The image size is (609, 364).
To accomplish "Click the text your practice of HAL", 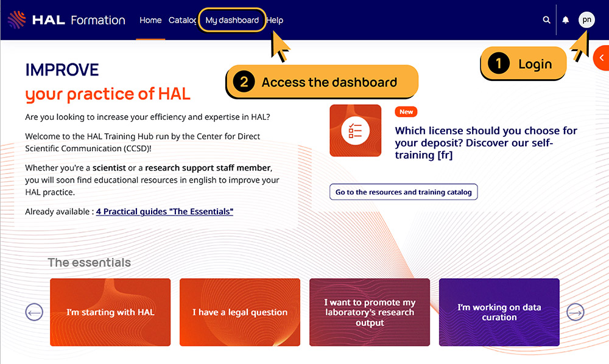I will 108,94.
